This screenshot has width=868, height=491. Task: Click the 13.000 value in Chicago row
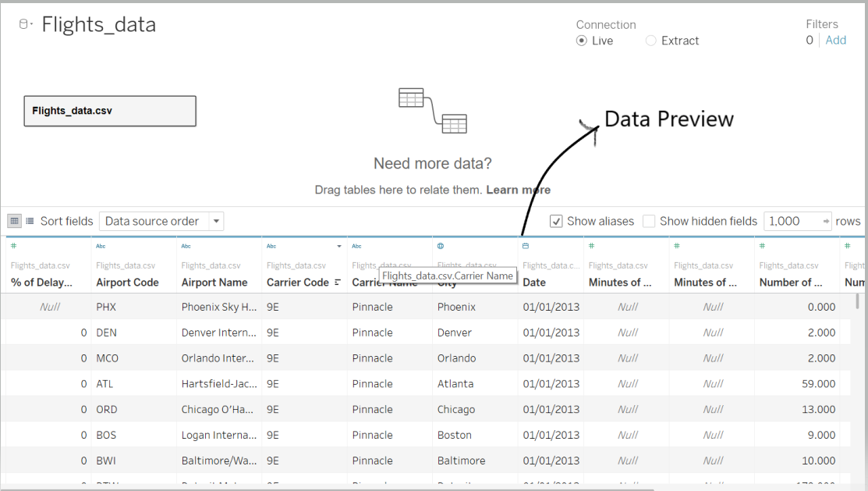pyautogui.click(x=819, y=409)
